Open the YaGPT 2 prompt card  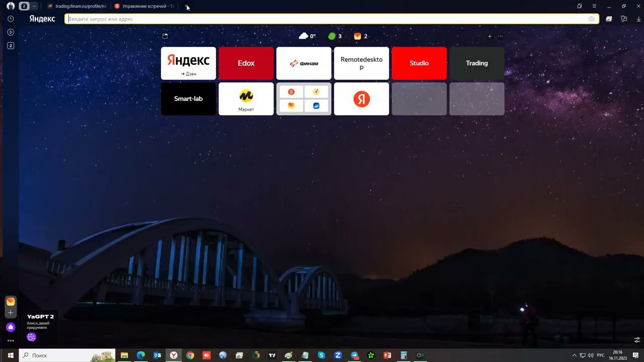point(40,327)
